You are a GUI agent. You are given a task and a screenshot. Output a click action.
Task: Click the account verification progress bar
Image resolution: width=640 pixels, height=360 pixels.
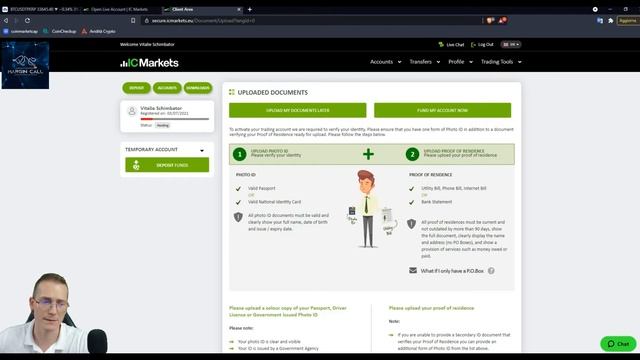coord(175,119)
